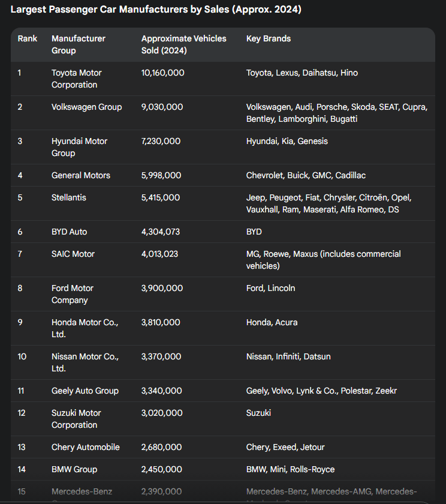Select the General Motors row name
446x504 pixels.
pos(81,175)
